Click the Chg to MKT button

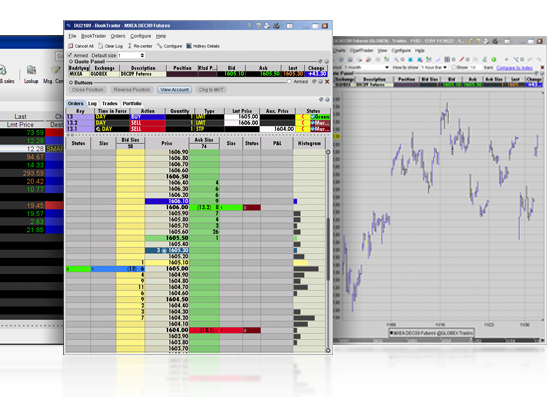point(211,90)
